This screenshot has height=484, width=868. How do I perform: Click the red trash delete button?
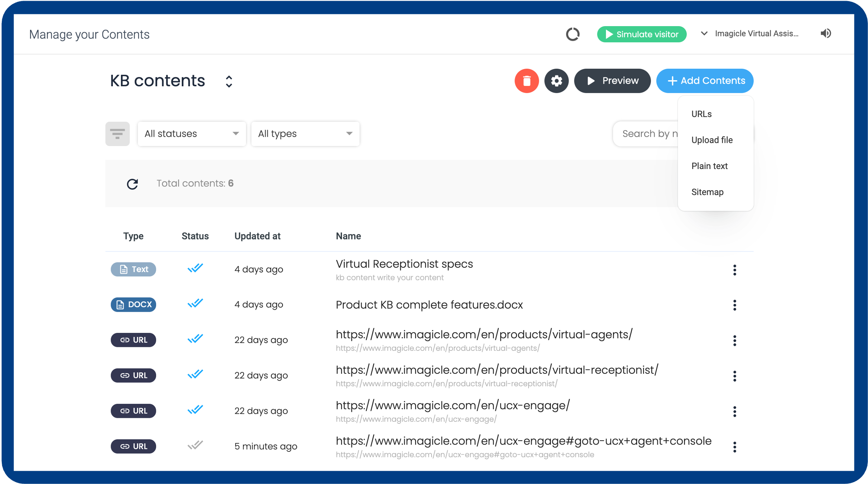pyautogui.click(x=526, y=81)
